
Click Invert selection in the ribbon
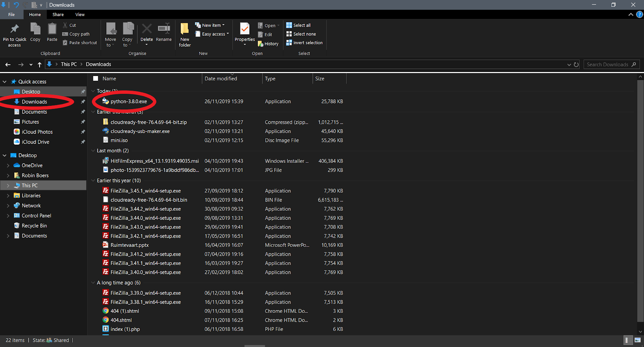(x=304, y=43)
